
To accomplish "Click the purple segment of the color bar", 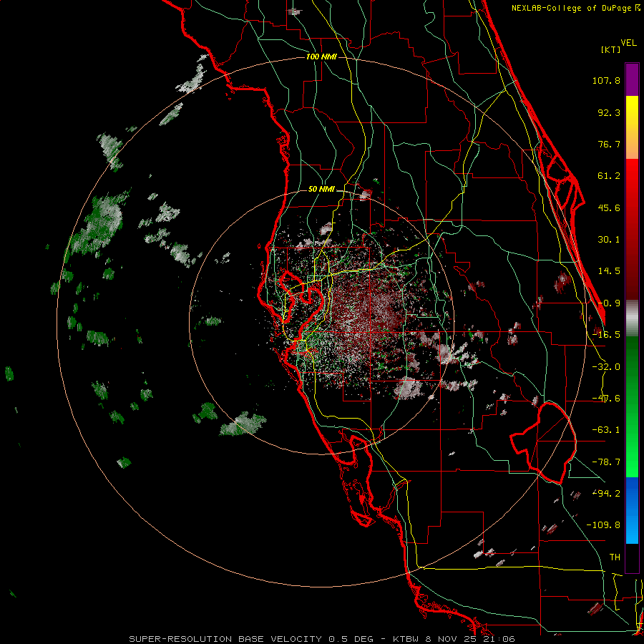I will (x=632, y=79).
